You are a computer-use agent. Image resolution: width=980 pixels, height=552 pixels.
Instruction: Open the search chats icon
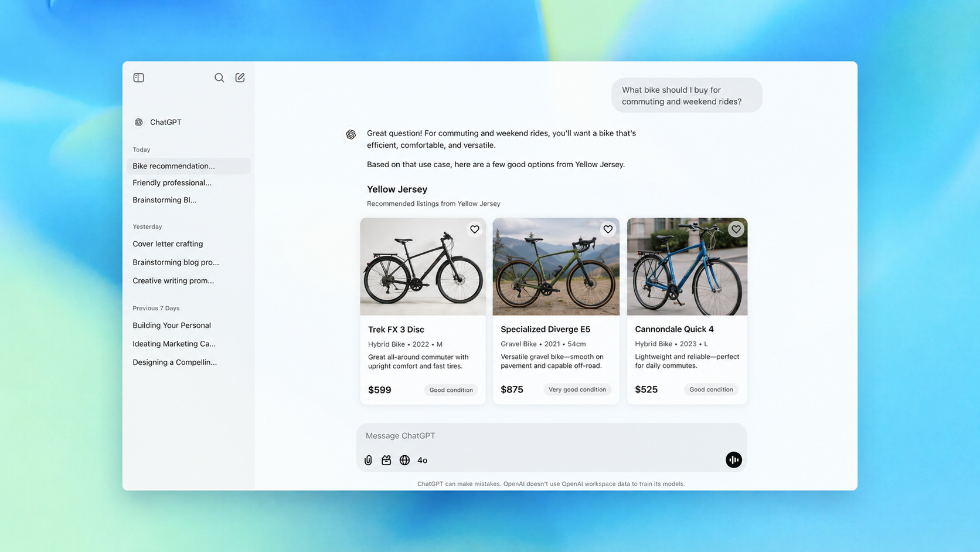pos(219,77)
